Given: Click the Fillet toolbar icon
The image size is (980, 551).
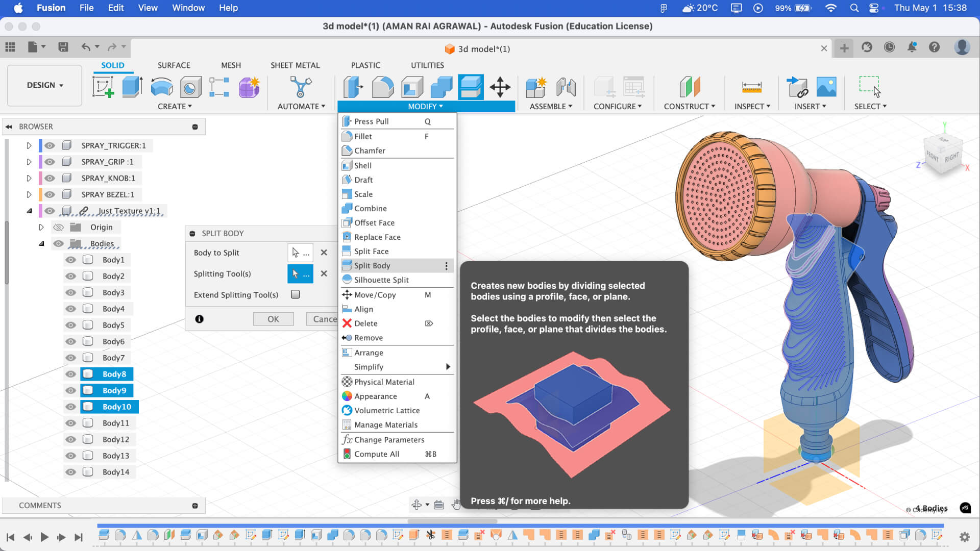Looking at the screenshot, I should 382,87.
